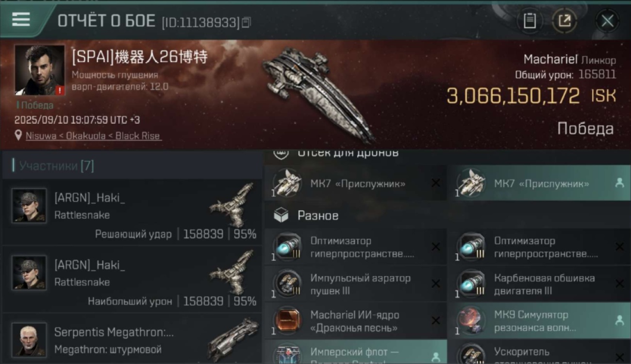Screen dimensions: 631x364
Task: Close the battle report window
Action: 607,21
